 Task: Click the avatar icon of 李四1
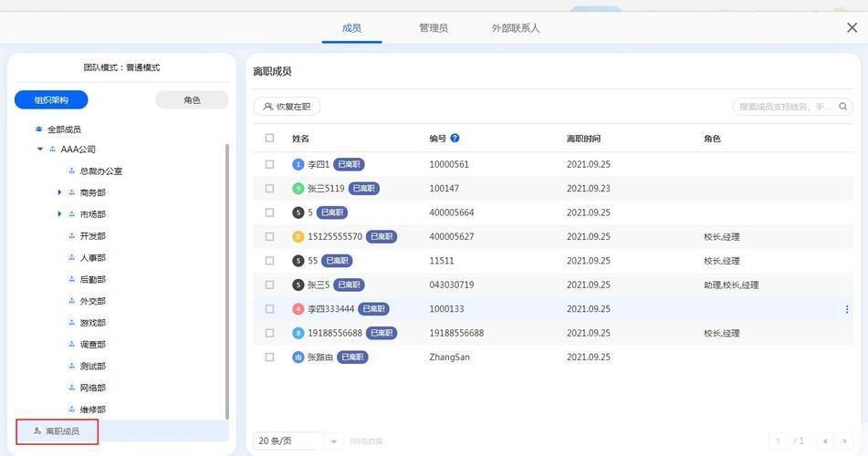pos(298,164)
